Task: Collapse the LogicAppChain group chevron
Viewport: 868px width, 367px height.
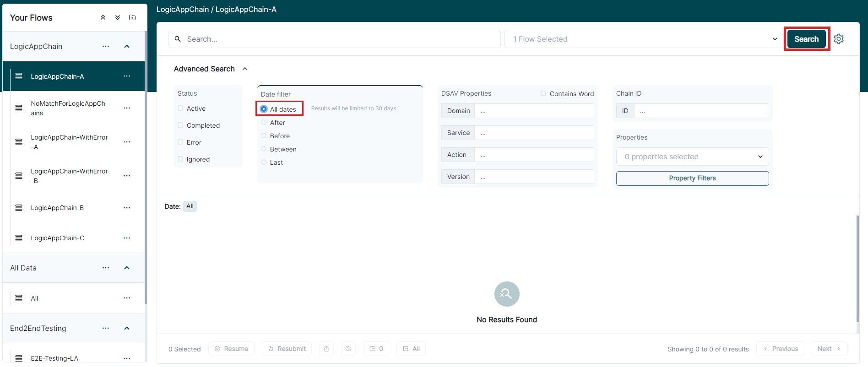Action: tap(127, 46)
